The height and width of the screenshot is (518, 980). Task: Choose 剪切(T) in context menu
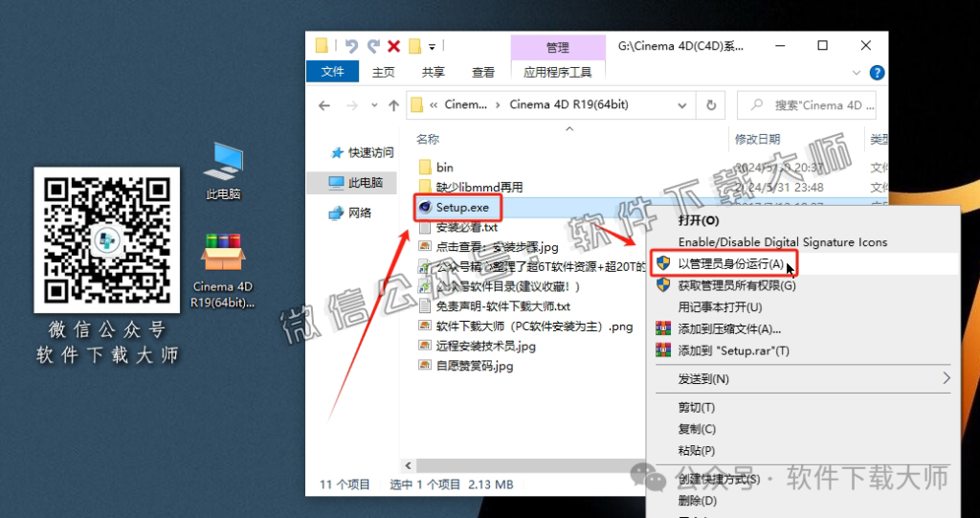[x=697, y=407]
